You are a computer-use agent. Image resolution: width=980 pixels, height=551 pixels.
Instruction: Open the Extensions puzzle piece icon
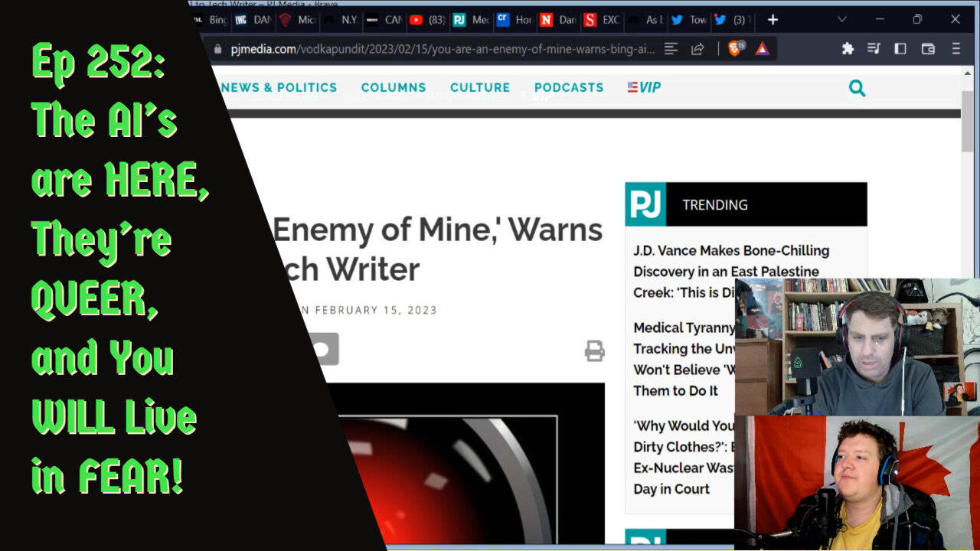[848, 49]
